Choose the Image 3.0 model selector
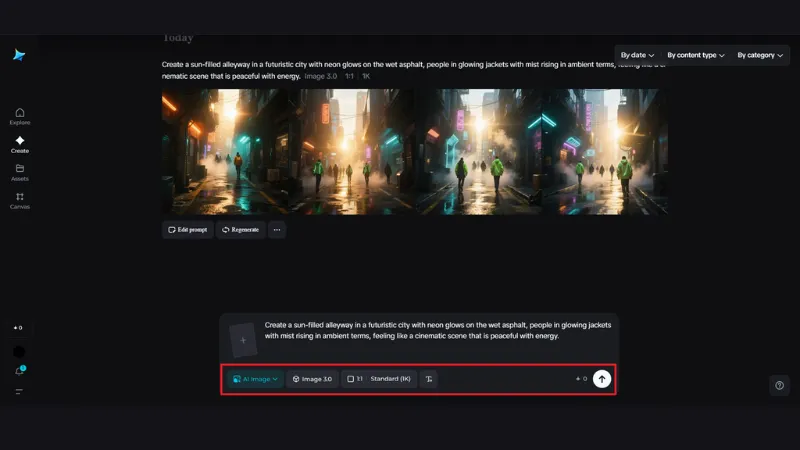The width and height of the screenshot is (800, 450). coord(311,379)
